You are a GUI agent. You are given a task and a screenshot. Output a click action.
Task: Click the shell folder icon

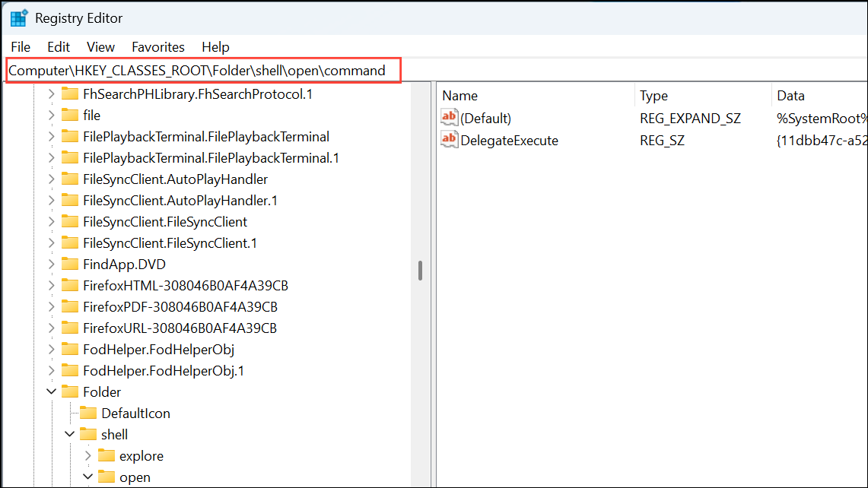pos(88,434)
